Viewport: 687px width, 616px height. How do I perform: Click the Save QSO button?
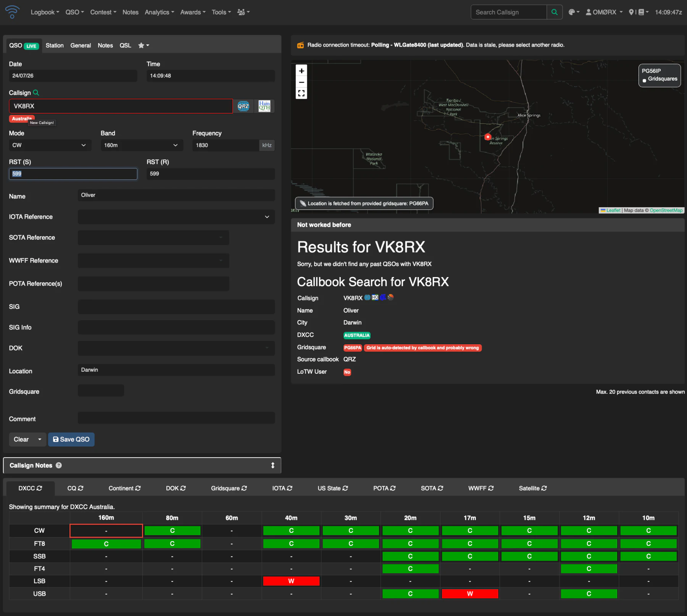(71, 439)
